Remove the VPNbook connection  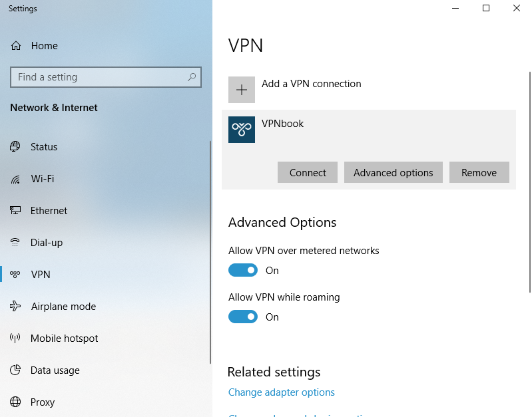click(x=479, y=172)
